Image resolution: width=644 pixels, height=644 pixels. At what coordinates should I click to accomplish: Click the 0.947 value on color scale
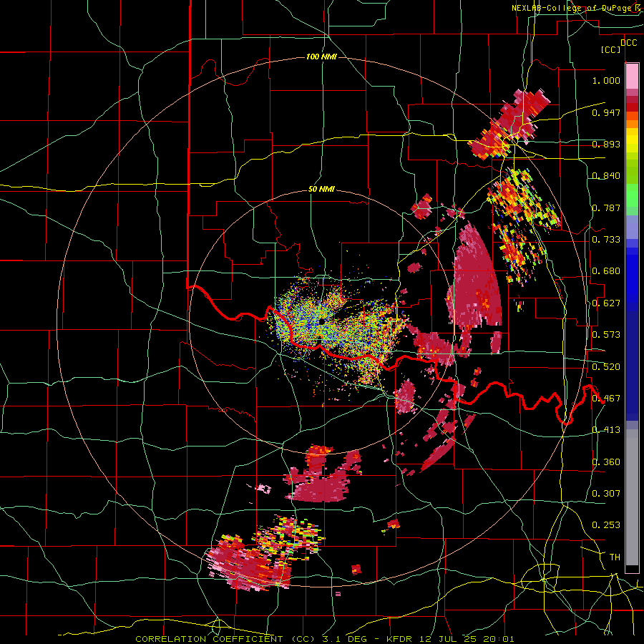(606, 112)
